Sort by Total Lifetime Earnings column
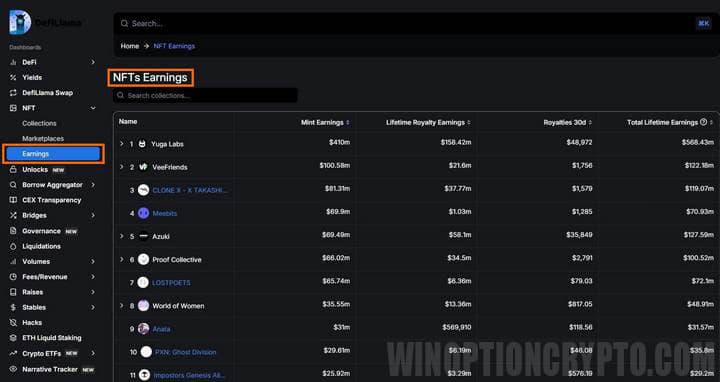 [x=670, y=122]
